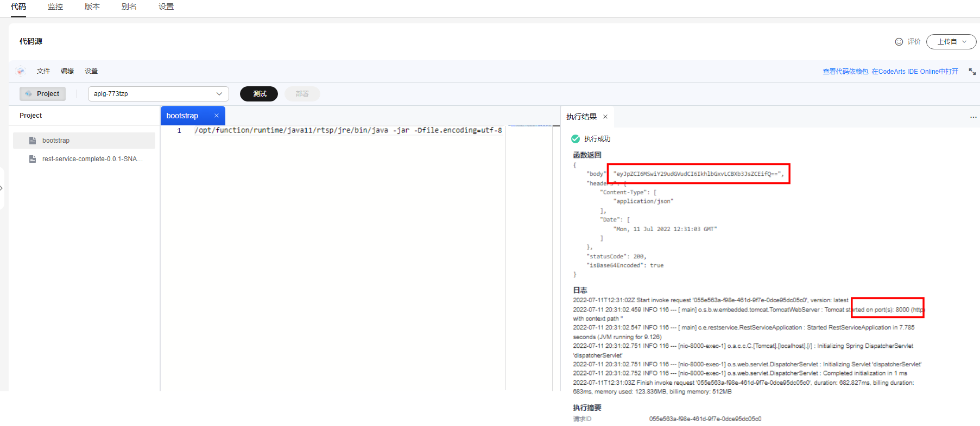980x426 pixels.
Task: Switch to the 别名 tab
Action: click(129, 7)
